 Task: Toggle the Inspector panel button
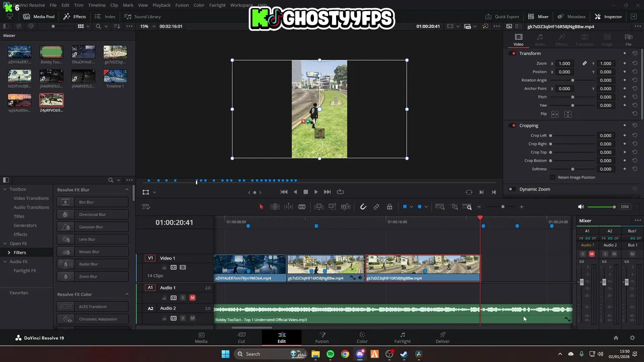608,17
